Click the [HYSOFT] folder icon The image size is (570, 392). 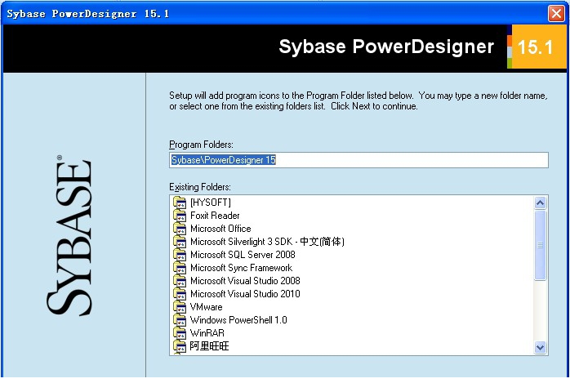[180, 203]
